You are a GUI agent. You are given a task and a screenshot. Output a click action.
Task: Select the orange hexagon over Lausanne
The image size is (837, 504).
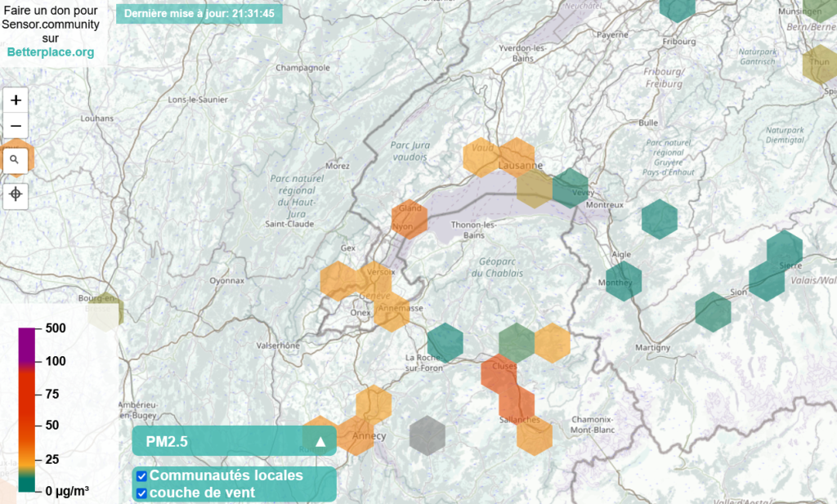(517, 158)
